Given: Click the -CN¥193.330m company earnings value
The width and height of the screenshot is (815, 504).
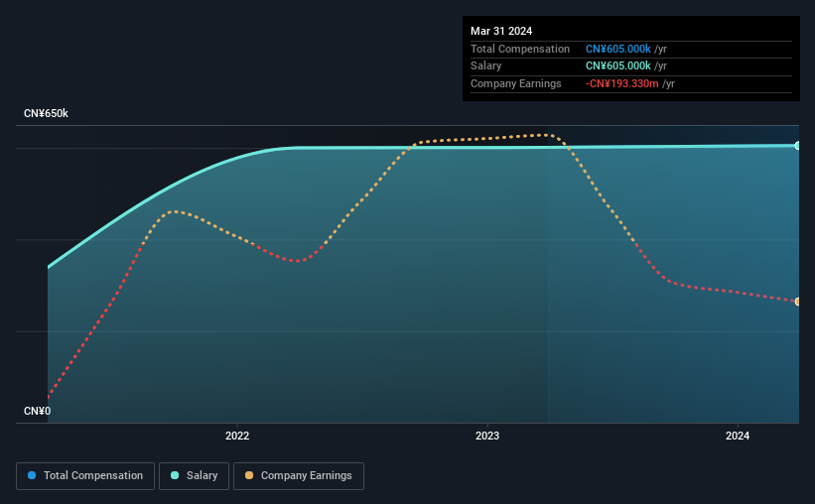Looking at the screenshot, I should pyautogui.click(x=622, y=83).
